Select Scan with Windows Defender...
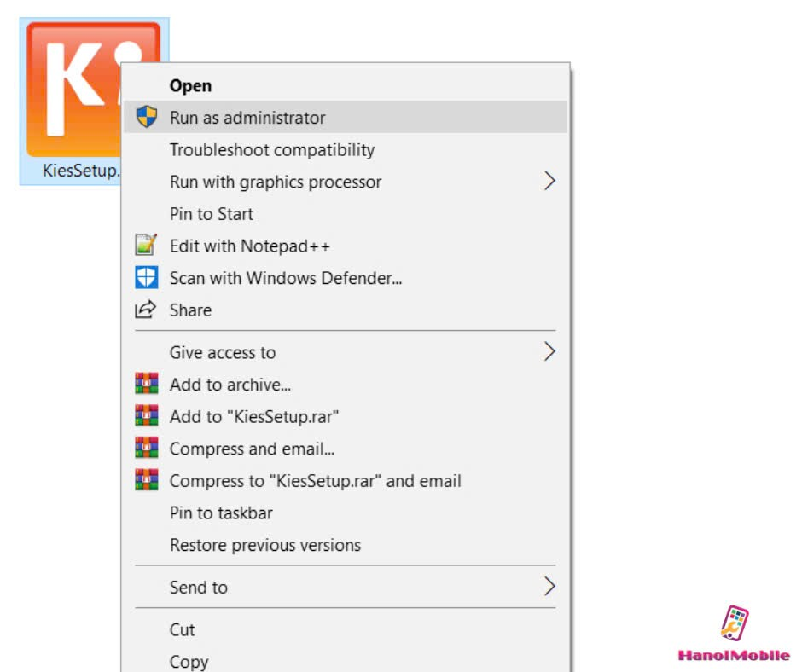Viewport: 802px width, 672px height. point(346,278)
